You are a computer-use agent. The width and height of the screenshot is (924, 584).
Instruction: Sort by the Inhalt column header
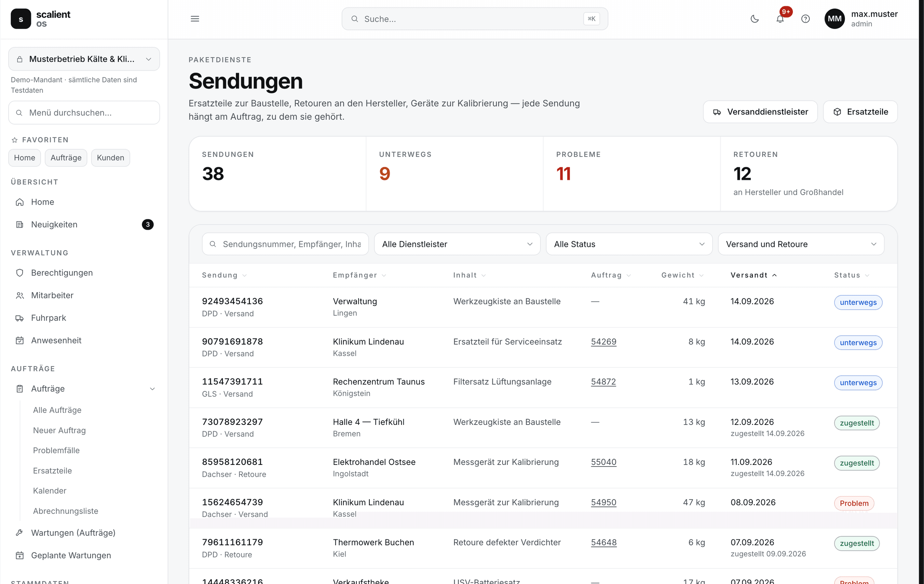(469, 275)
